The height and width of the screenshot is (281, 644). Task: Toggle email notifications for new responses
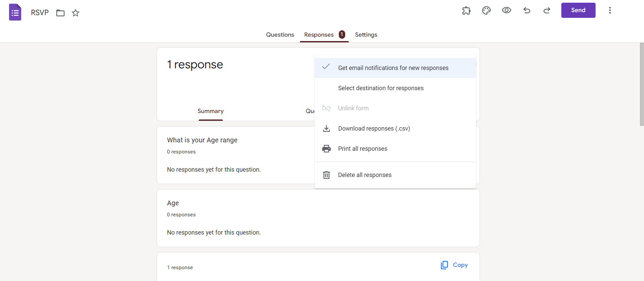click(393, 68)
